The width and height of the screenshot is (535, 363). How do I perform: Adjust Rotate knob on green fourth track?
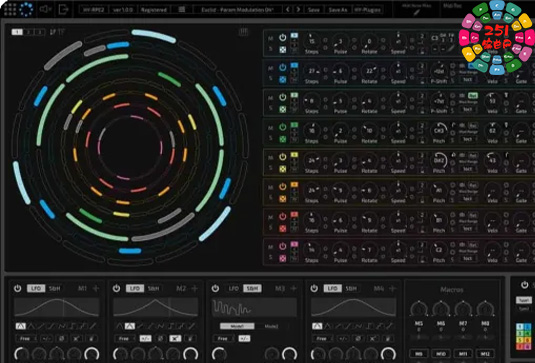(x=369, y=131)
